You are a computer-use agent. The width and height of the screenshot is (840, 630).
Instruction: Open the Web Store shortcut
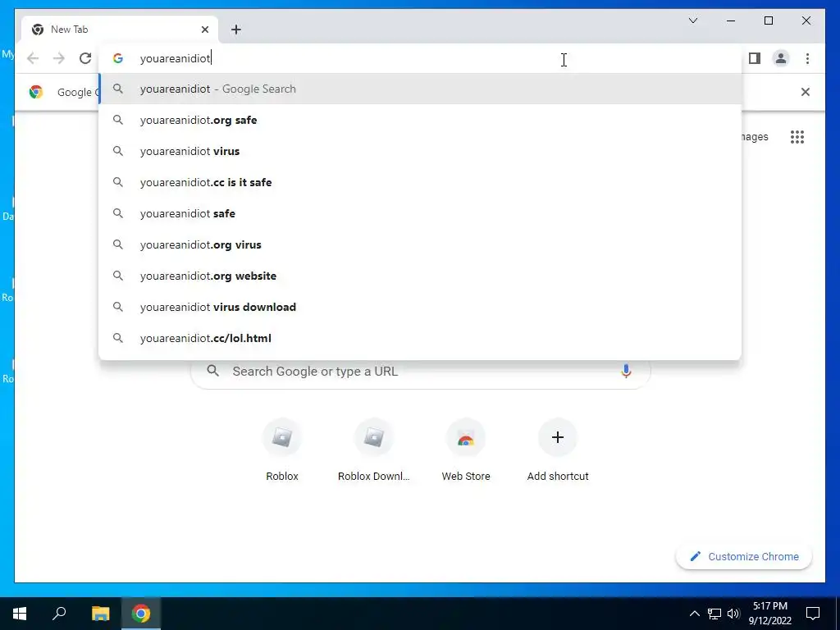[x=466, y=450]
